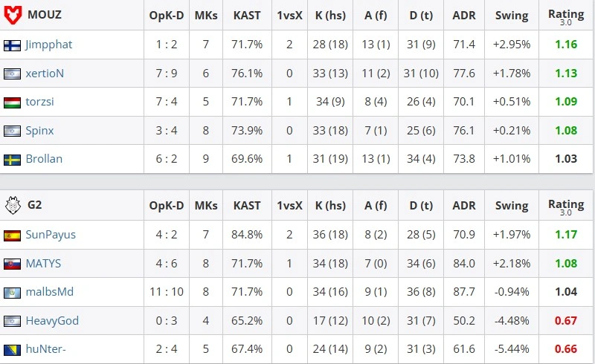Open Jimpphat's player profile link
This screenshot has width=595, height=364.
pos(48,45)
